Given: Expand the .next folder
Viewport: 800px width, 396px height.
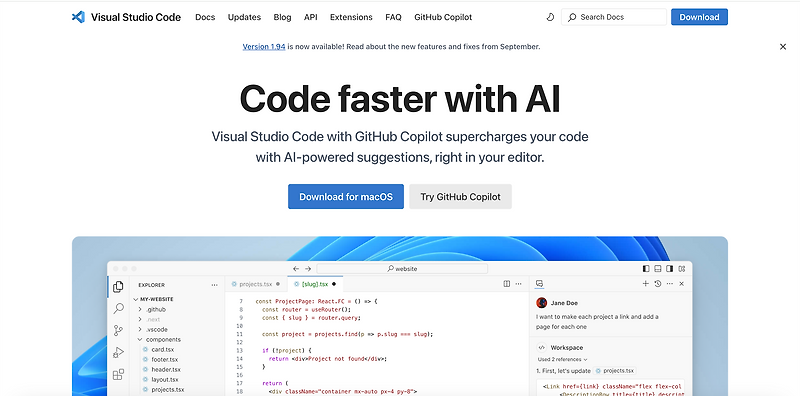Looking at the screenshot, I should click(140, 319).
